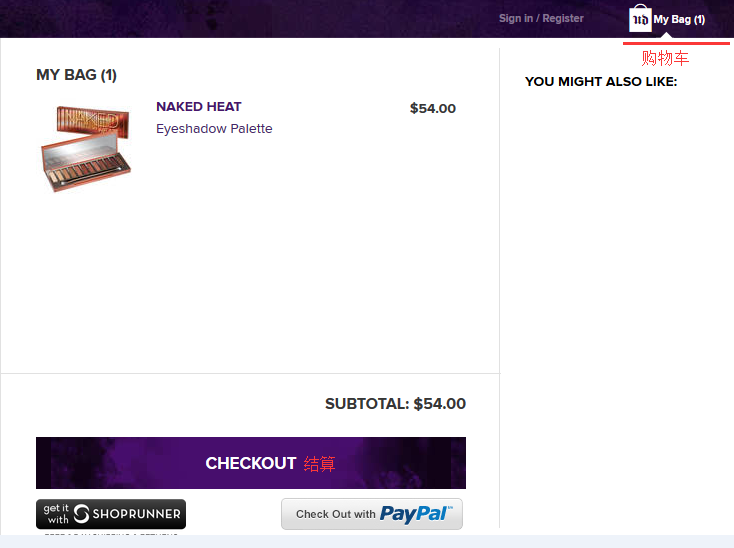Click the red 结算 label beside CHECKOUT

click(320, 464)
